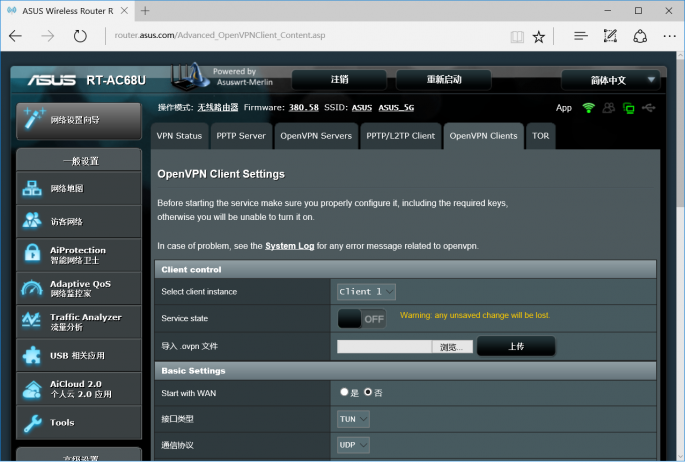Open AiProtection lock icon
This screenshot has height=463, width=685.
pyautogui.click(x=32, y=252)
